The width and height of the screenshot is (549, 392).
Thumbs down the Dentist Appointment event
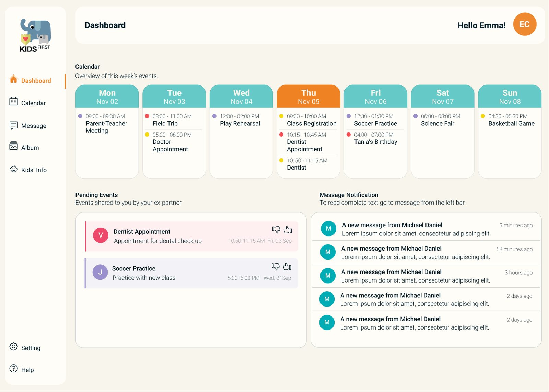[276, 230]
